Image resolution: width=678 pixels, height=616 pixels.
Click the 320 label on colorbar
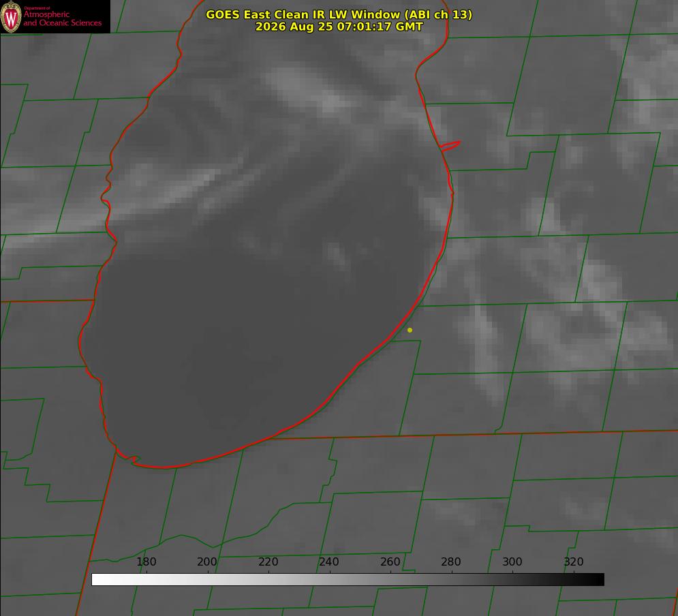(574, 561)
